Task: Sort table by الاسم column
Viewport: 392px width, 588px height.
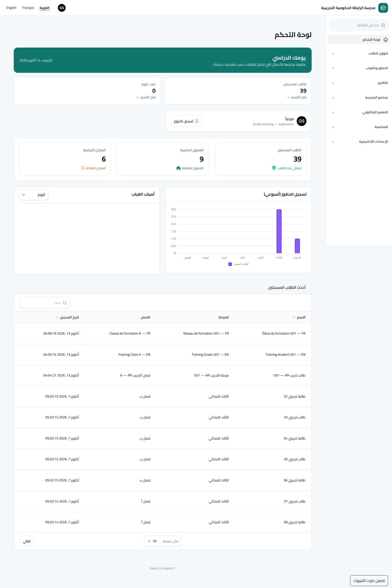Action: click(x=299, y=317)
